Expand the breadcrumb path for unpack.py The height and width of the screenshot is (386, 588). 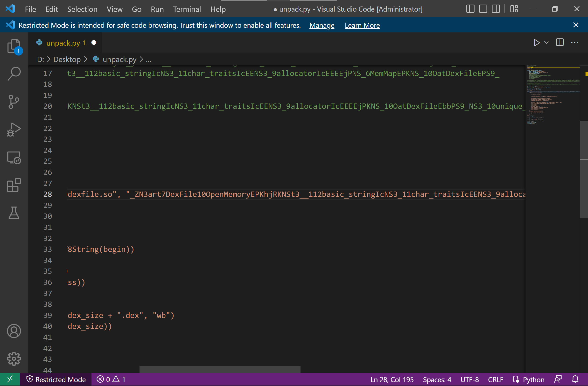148,59
